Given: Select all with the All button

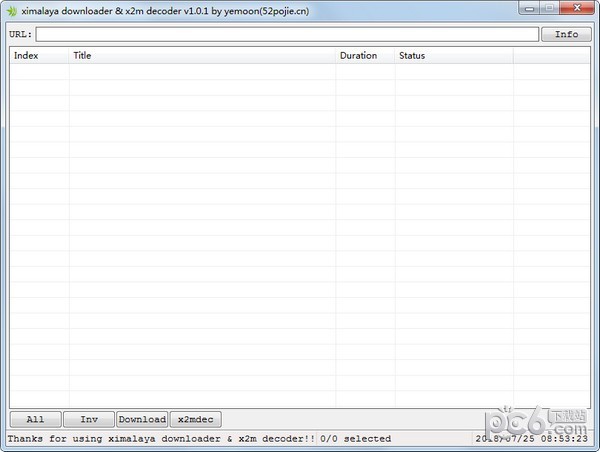Looking at the screenshot, I should point(35,419).
